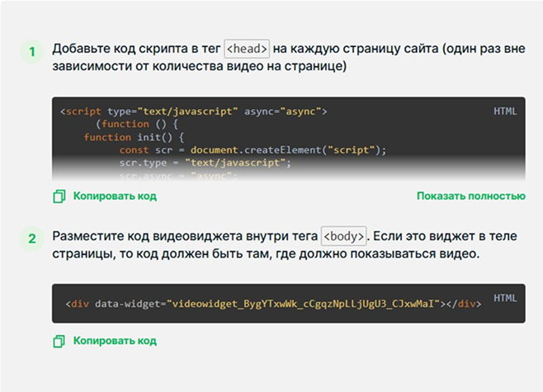The height and width of the screenshot is (392, 543).
Task: Click the HTML label in the script code block
Action: coord(505,111)
